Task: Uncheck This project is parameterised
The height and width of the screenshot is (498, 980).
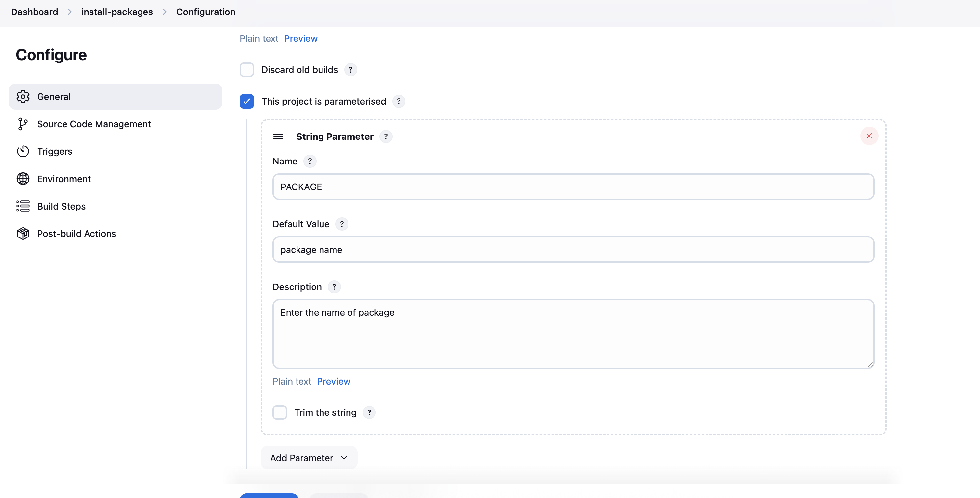Action: [x=246, y=102]
